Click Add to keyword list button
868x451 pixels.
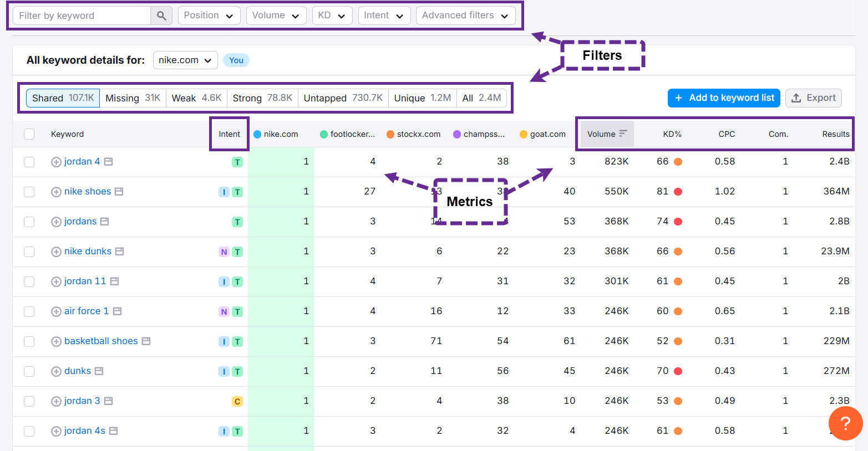724,98
